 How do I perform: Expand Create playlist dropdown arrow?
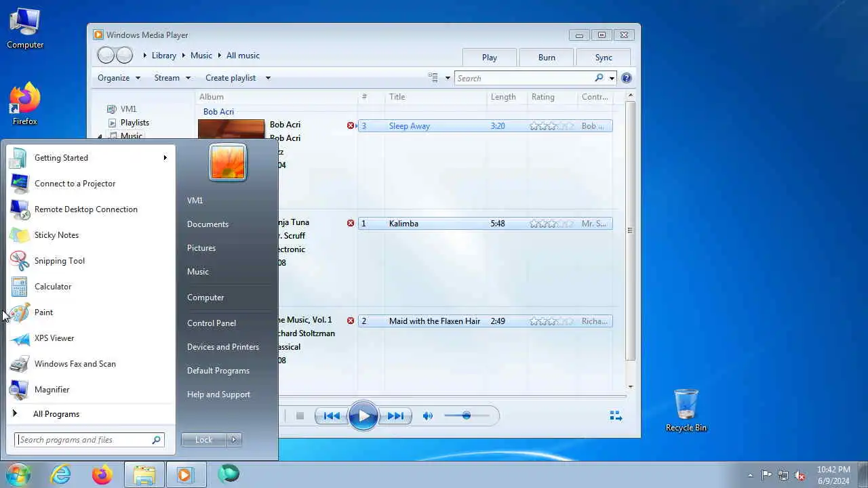268,78
